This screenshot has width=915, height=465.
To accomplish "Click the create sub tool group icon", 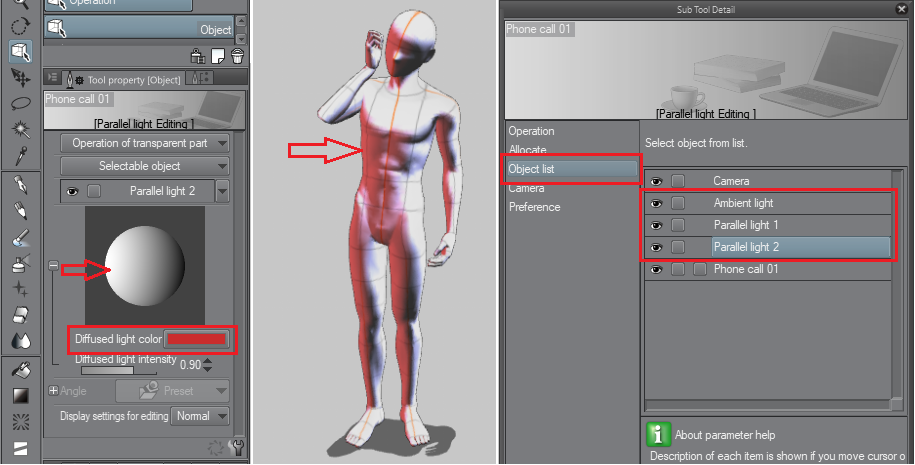I will pyautogui.click(x=198, y=56).
